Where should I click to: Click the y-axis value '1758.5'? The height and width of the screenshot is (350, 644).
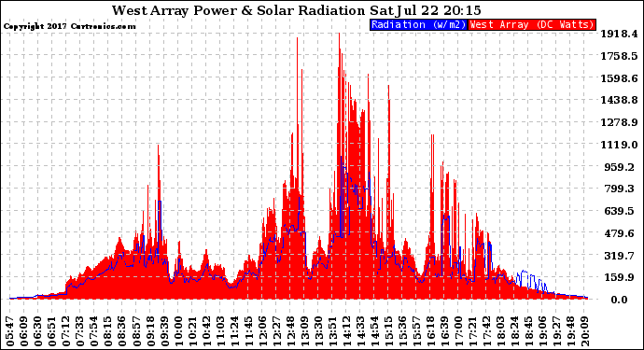point(620,56)
